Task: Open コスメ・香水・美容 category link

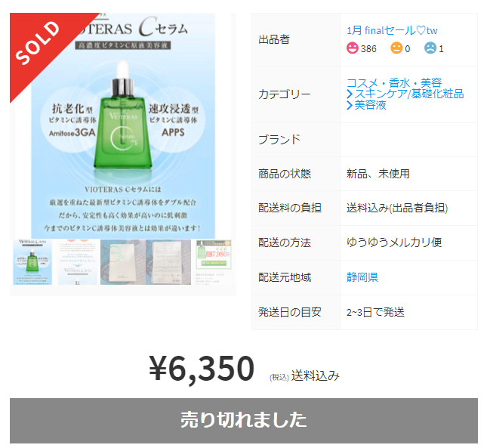Action: (394, 83)
